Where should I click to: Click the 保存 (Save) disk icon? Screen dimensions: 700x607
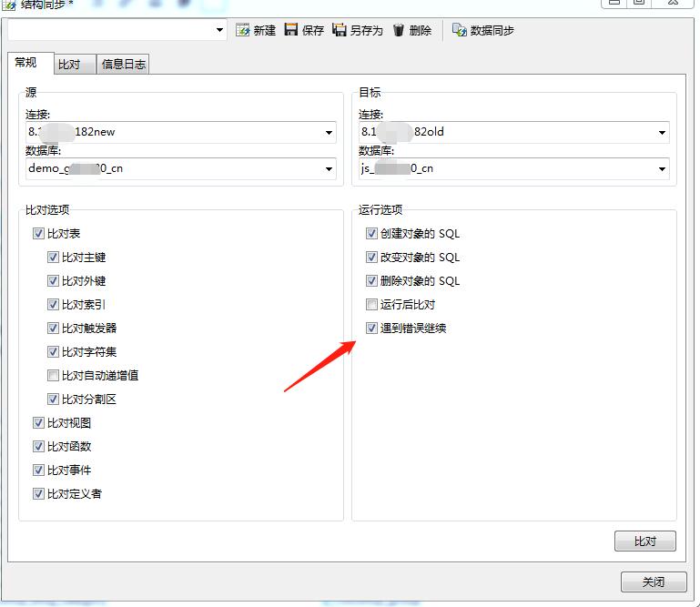(x=291, y=30)
